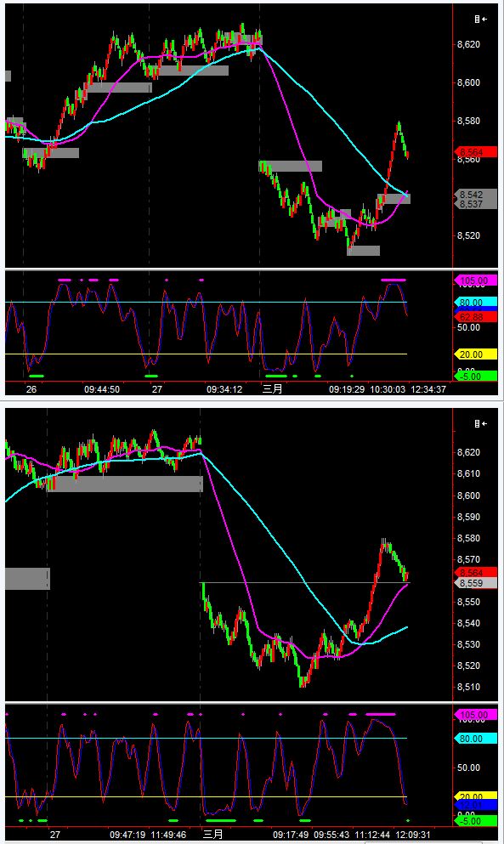
Task: Click the magenta 105.00 level tag in the lower indicator
Action: 476,716
